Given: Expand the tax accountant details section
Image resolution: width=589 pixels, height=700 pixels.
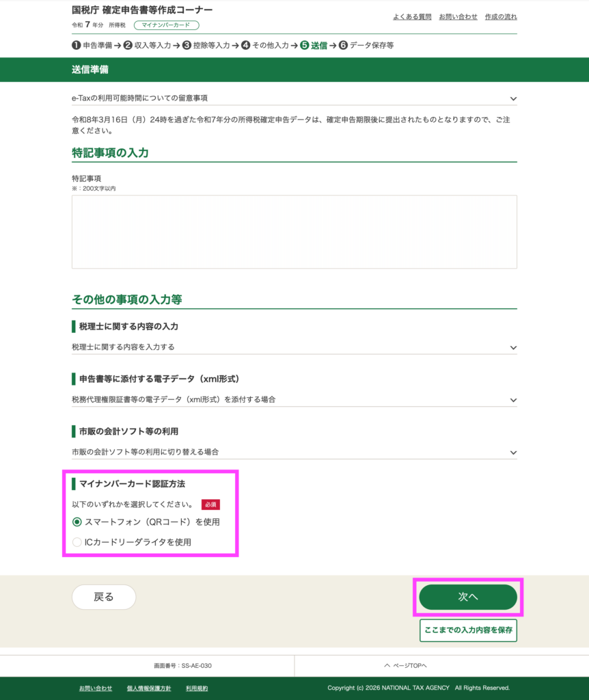Looking at the screenshot, I should [x=513, y=347].
